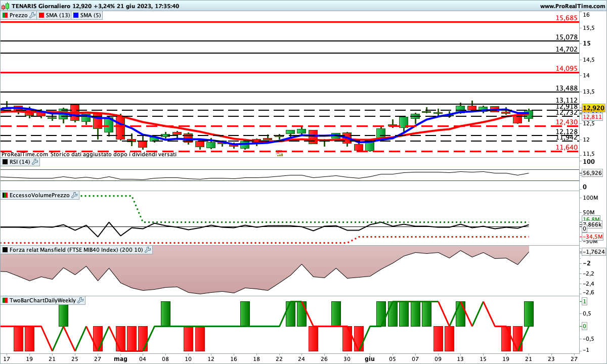The width and height of the screenshot is (607, 364).
Task: Click the 13,488 level label
Action: click(567, 87)
